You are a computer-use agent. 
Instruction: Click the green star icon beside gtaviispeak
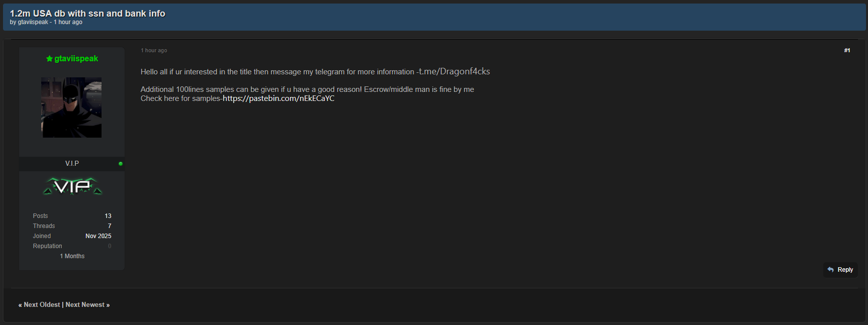coord(49,59)
